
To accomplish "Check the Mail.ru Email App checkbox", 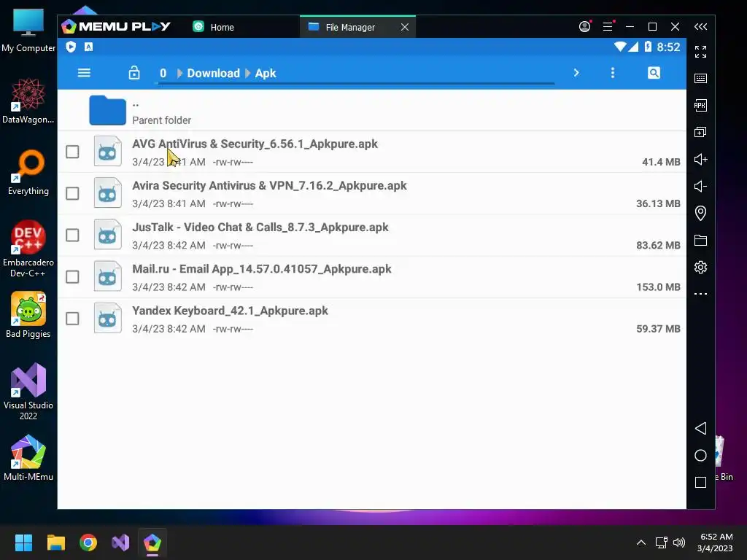I will [x=72, y=276].
